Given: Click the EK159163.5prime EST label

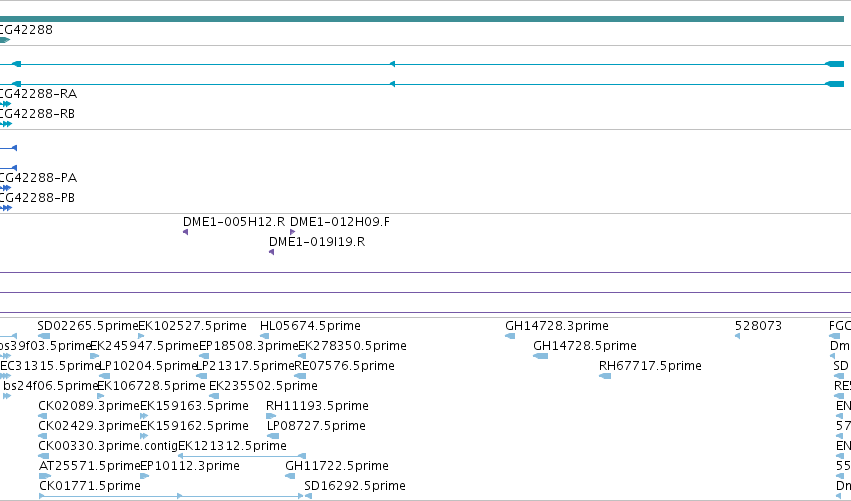Looking at the screenshot, I should pos(194,406).
